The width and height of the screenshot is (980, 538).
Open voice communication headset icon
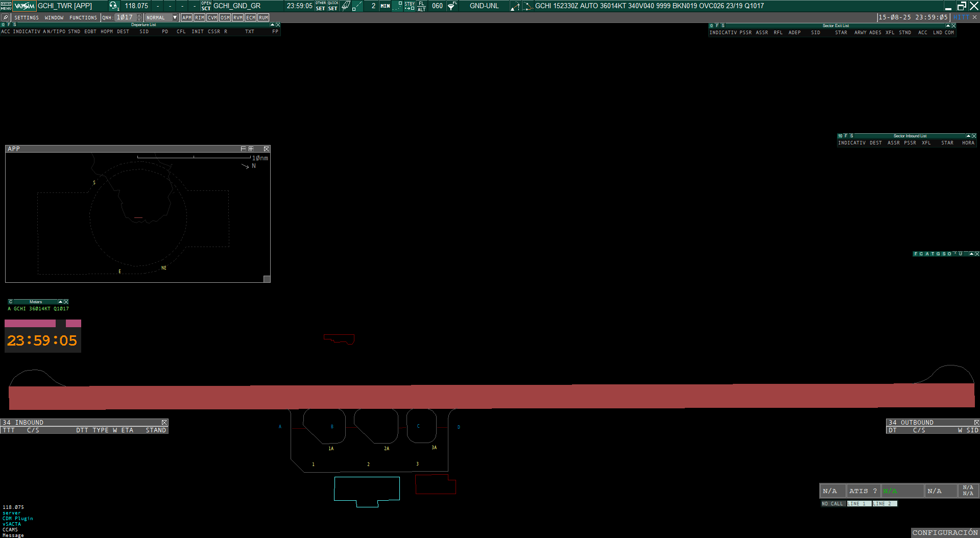click(113, 6)
